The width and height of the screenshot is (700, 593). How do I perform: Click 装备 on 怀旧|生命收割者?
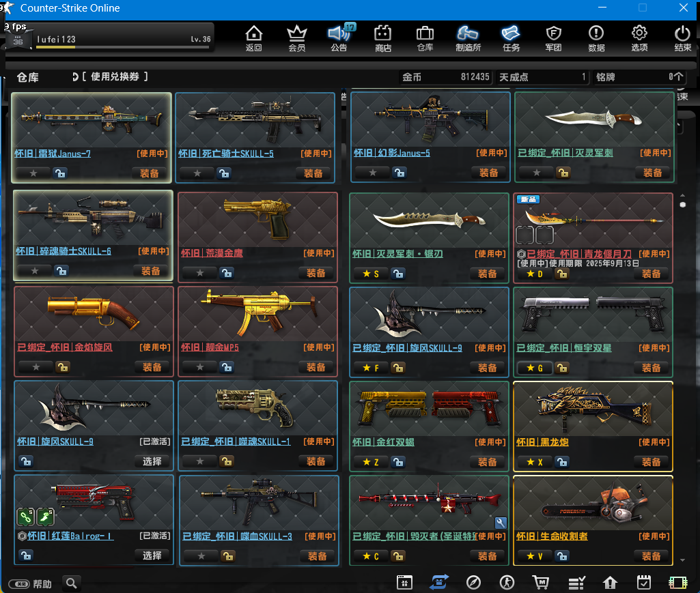(651, 556)
